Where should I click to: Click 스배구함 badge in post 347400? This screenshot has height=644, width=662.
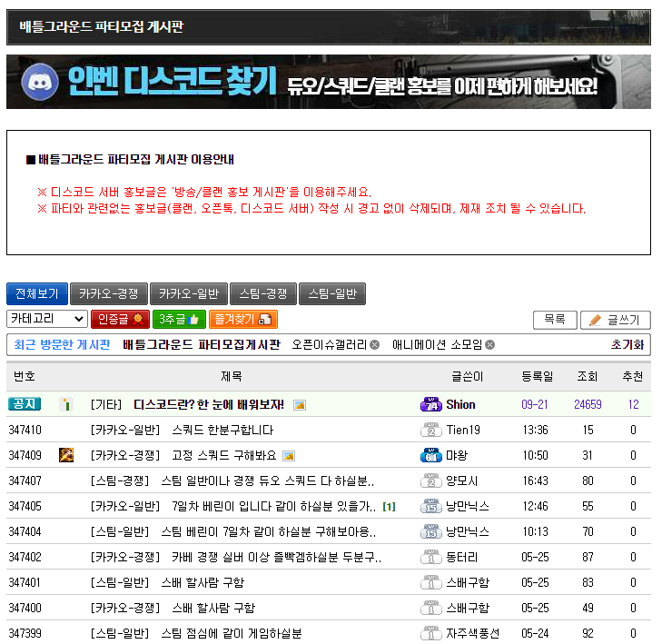(x=431, y=608)
